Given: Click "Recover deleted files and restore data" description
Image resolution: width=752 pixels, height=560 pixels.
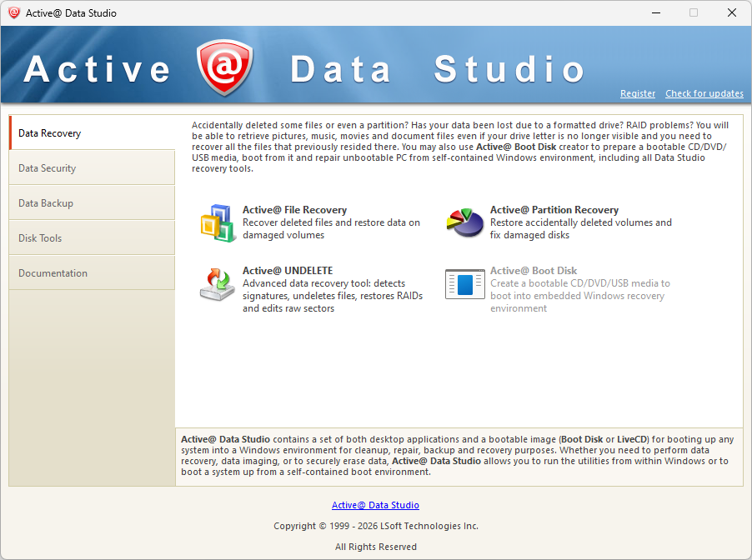Looking at the screenshot, I should coord(331,228).
